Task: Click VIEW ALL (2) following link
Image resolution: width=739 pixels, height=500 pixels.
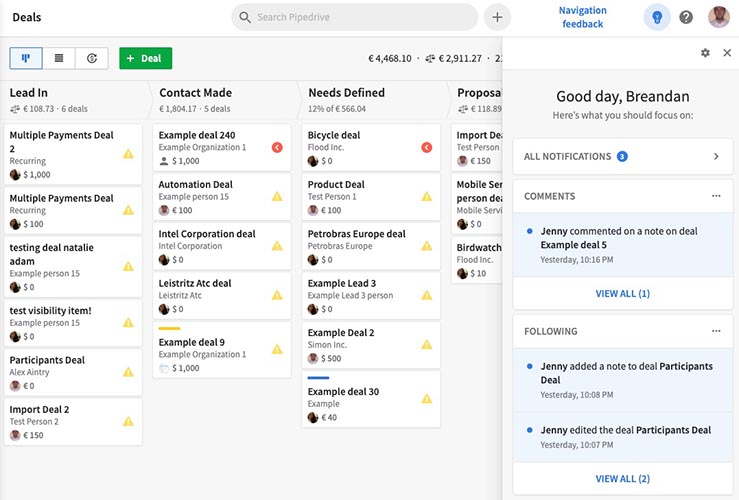Action: (623, 479)
